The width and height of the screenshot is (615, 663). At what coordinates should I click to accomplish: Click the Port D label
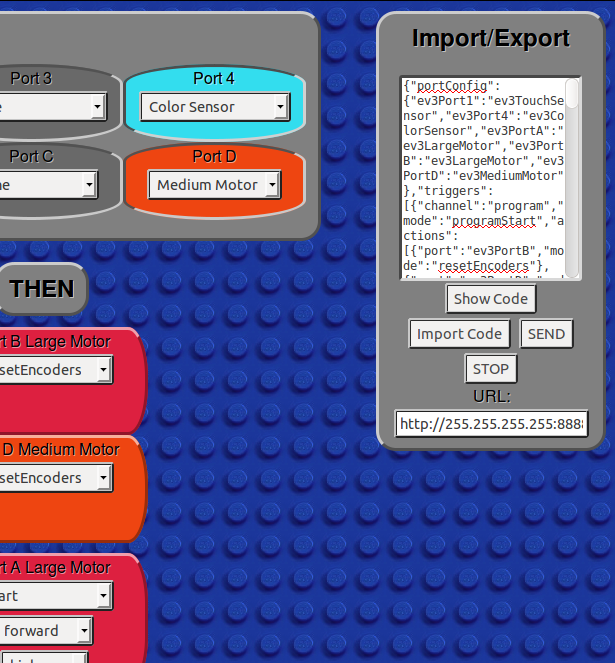coord(214,156)
